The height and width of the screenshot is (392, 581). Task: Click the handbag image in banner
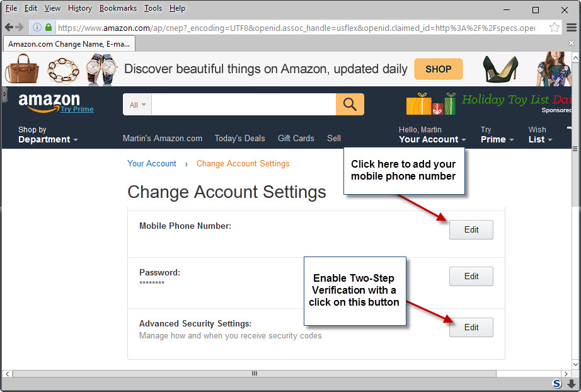point(22,69)
